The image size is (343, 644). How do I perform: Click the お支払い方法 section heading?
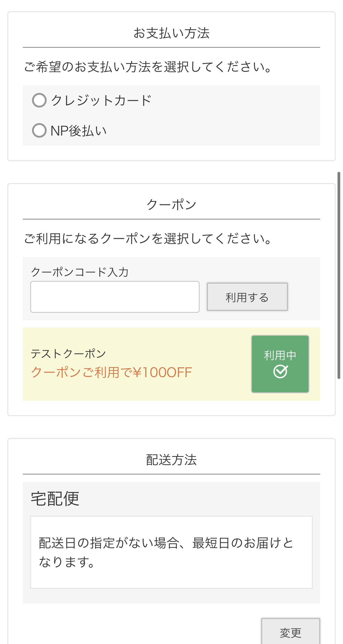[171, 33]
